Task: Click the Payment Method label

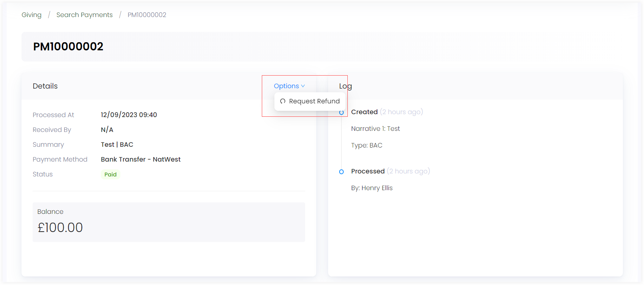Action: (60, 159)
